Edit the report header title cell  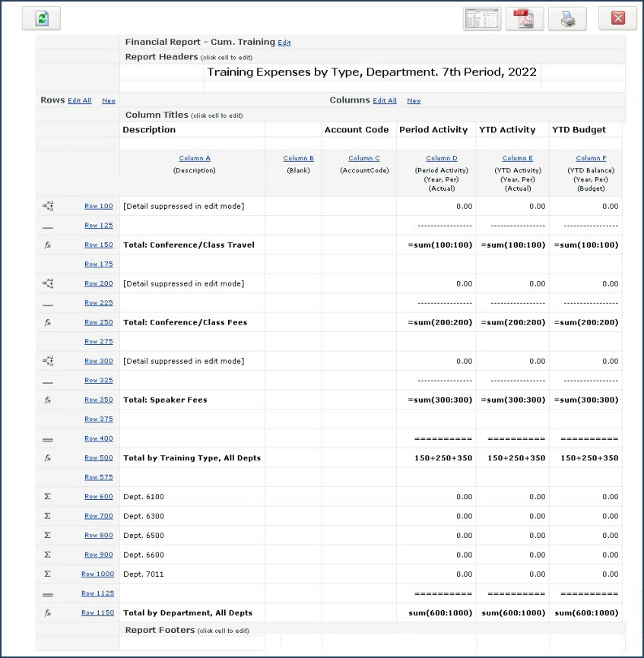click(x=372, y=72)
